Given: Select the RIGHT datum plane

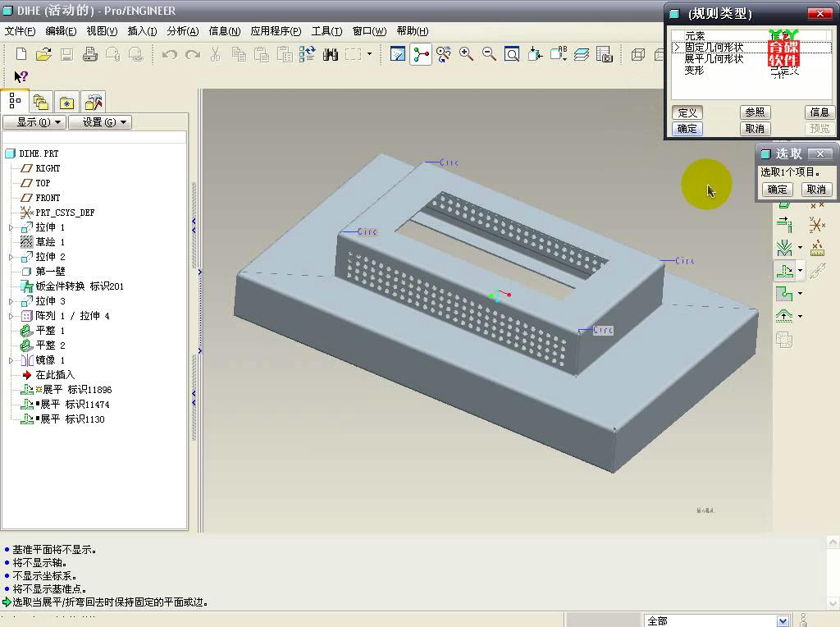Looking at the screenshot, I should click(x=40, y=168).
